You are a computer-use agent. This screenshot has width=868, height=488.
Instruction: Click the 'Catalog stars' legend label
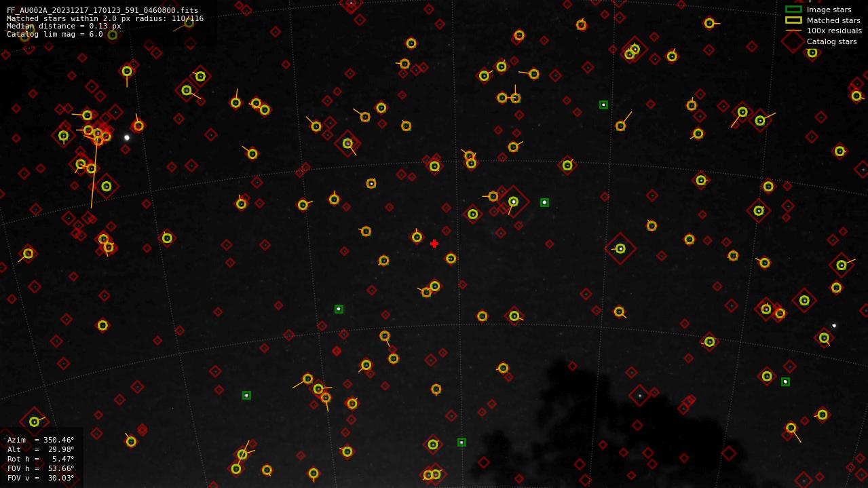click(831, 41)
